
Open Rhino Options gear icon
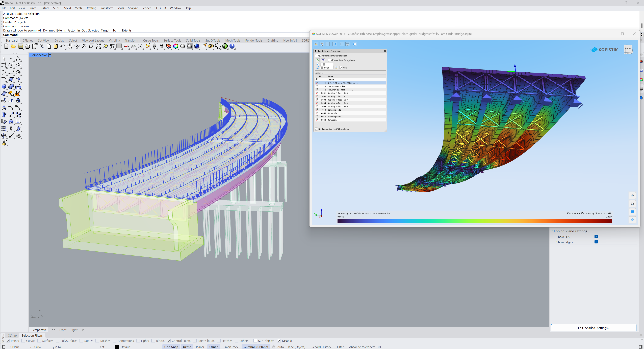pyautogui.click(x=211, y=46)
